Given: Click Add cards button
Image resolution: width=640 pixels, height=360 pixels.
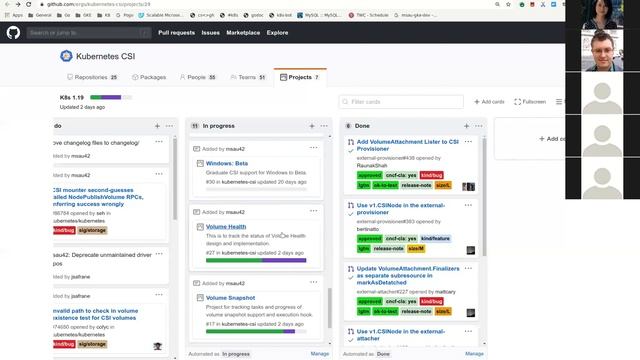Looking at the screenshot, I should 489,102.
